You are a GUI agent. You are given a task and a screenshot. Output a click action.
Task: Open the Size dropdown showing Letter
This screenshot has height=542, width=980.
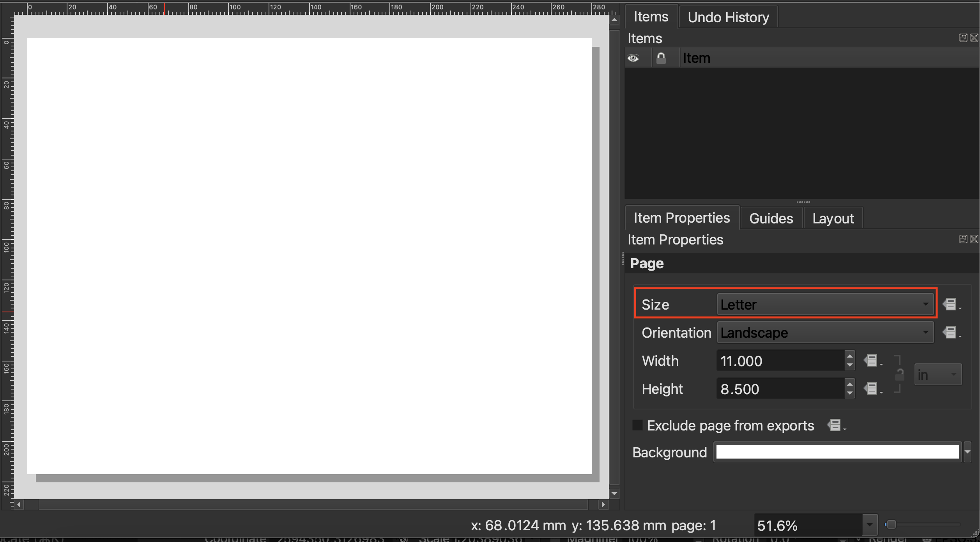(x=825, y=305)
